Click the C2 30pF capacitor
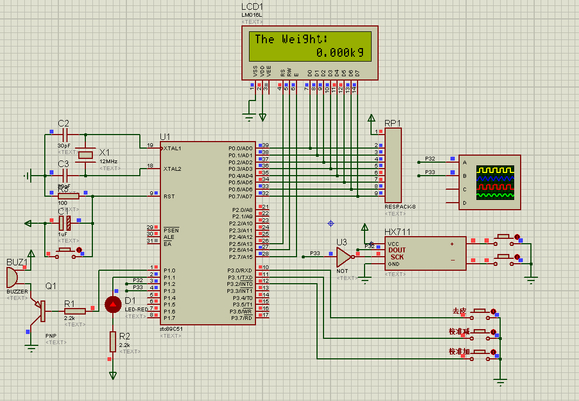 coord(65,135)
